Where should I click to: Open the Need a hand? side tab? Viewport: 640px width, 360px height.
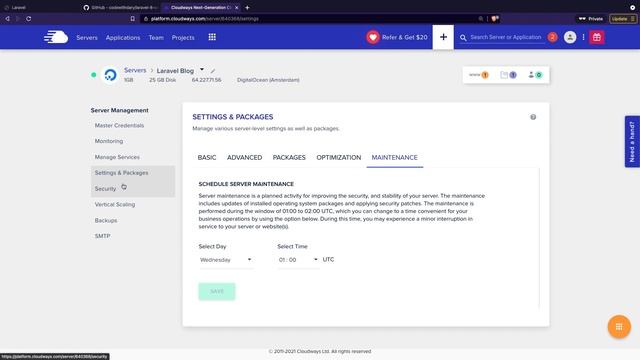(x=632, y=142)
